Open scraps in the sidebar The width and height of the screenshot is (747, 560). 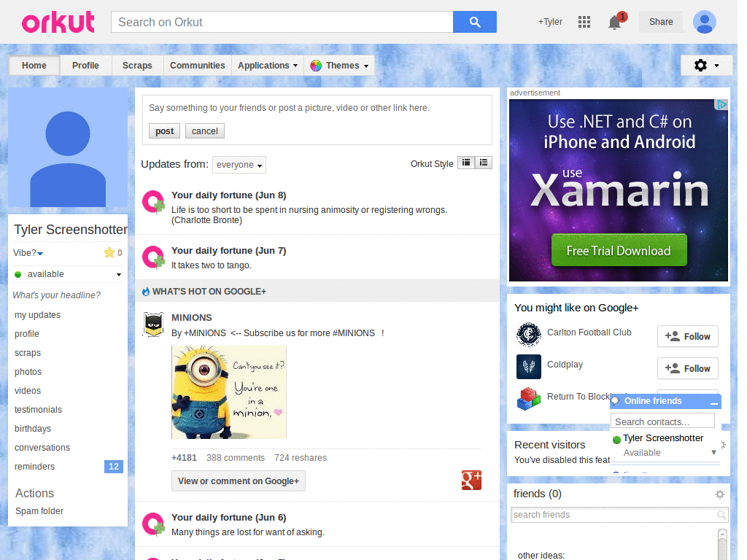[28, 353]
